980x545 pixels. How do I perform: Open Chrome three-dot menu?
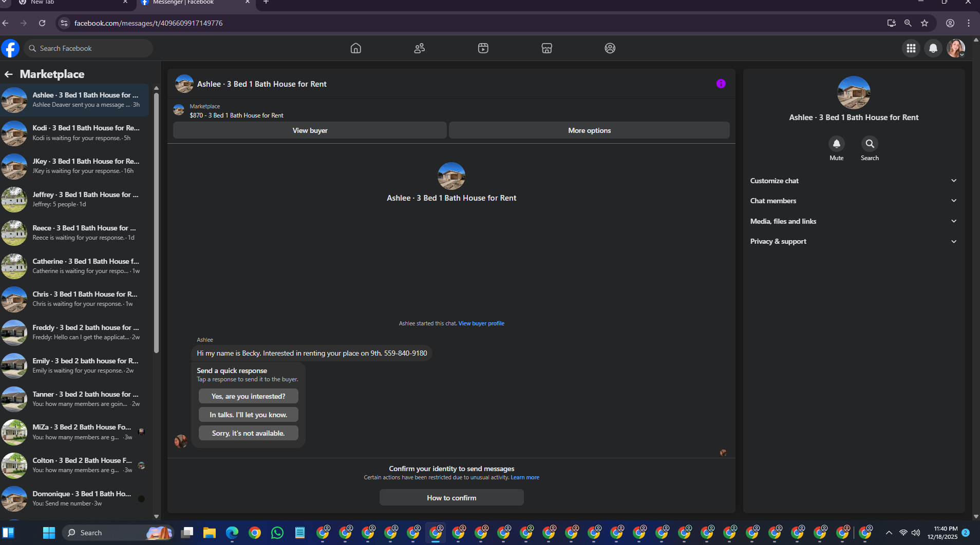[969, 23]
